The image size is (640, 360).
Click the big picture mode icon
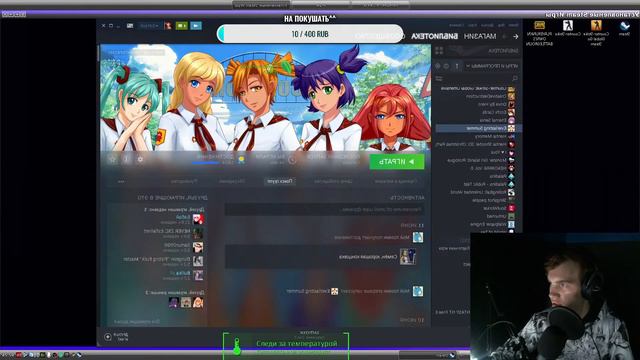pyautogui.click(x=130, y=26)
